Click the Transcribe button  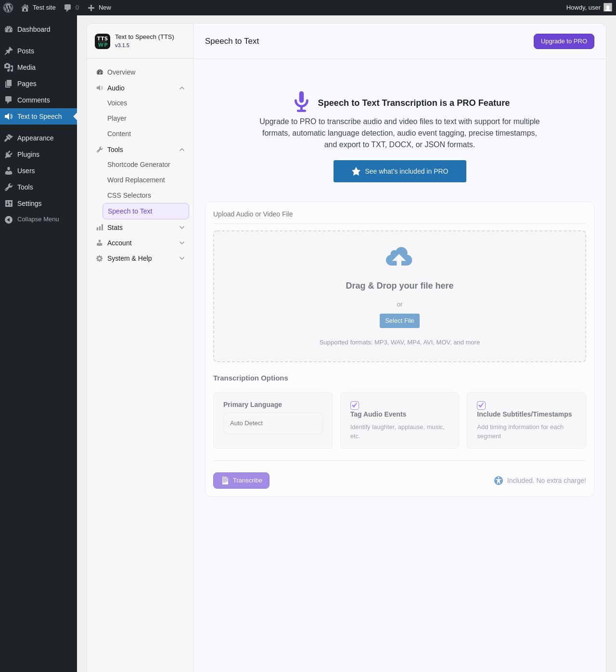pos(241,481)
